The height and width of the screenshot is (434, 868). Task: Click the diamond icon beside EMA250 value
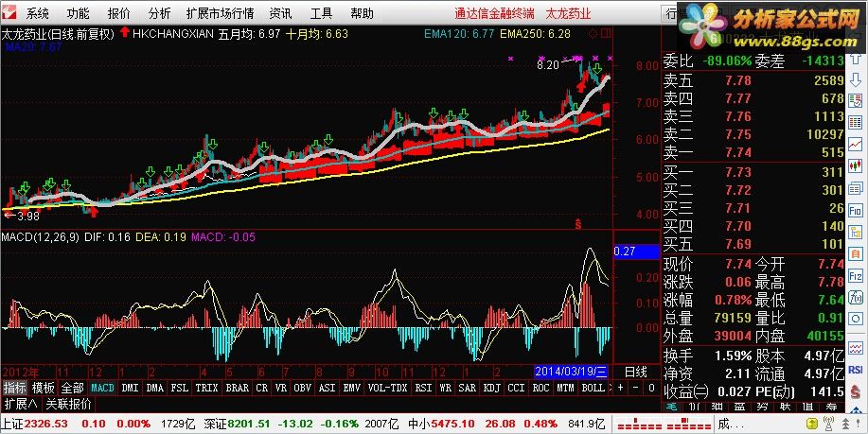(x=593, y=34)
